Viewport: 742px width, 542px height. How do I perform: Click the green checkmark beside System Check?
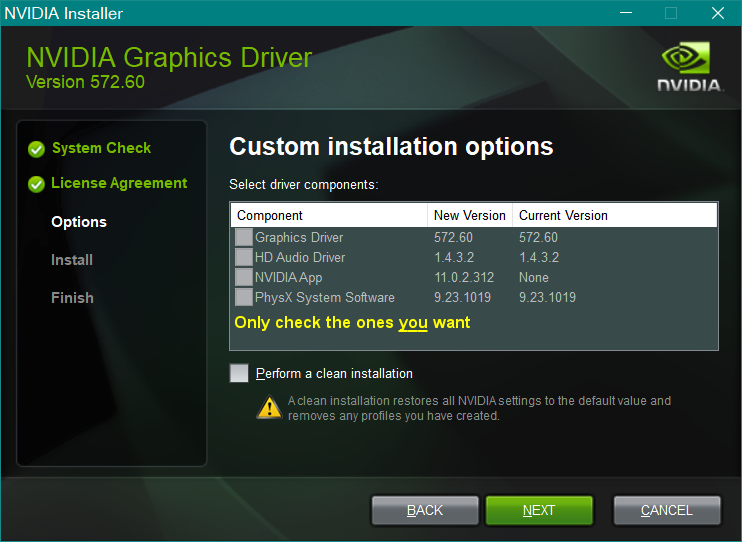pos(36,149)
